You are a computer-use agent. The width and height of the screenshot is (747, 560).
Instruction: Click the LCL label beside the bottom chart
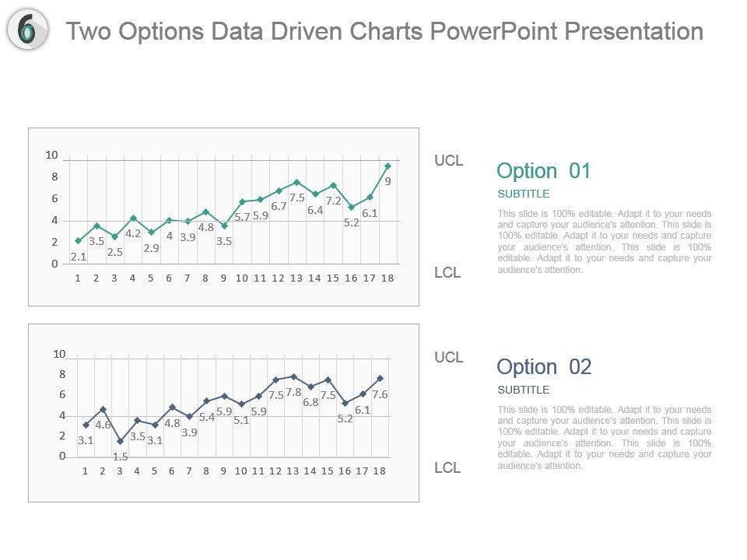[x=447, y=468]
